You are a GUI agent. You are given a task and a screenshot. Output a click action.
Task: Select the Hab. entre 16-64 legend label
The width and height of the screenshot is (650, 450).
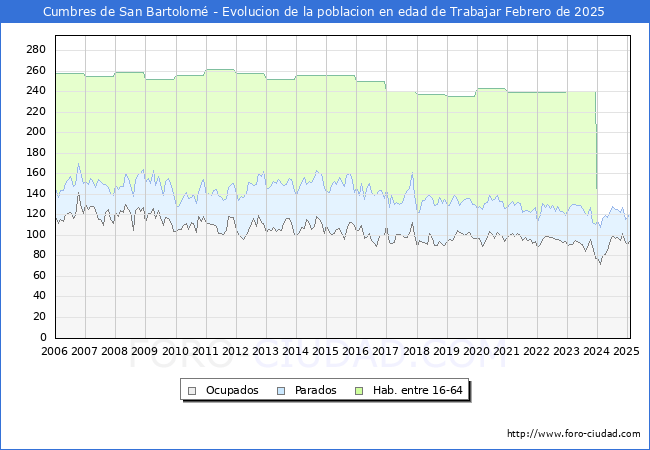tap(417, 390)
